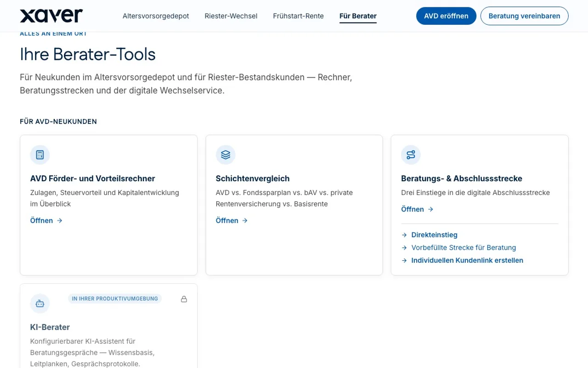Image resolution: width=588 pixels, height=368 pixels.
Task: Click the robot icon on the KI-Berater card
Action: (40, 304)
